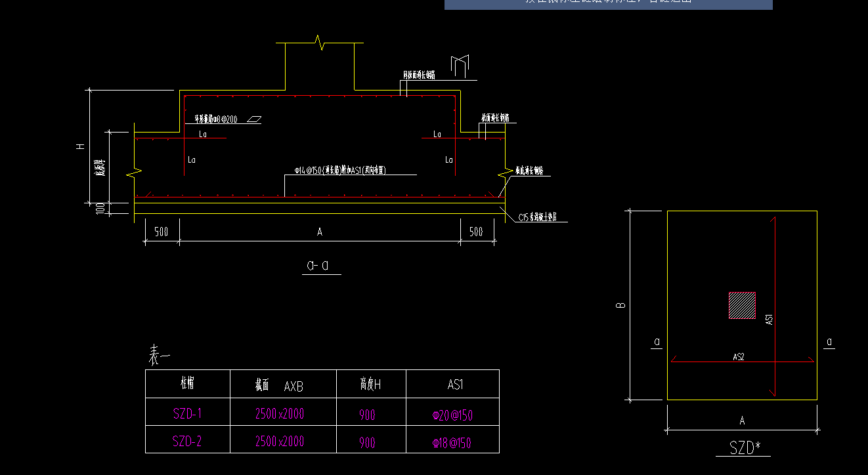Select the Φ14@150 通长筋 annotation
Viewport: 868px width, 475px height.
(340, 170)
